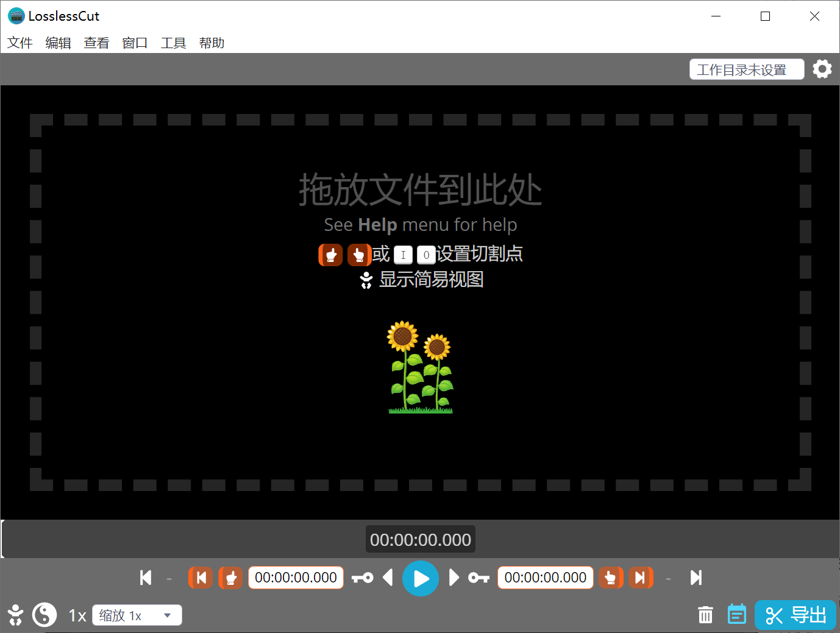Click the 工作目录未设置 button
The image size is (840, 633).
click(746, 69)
